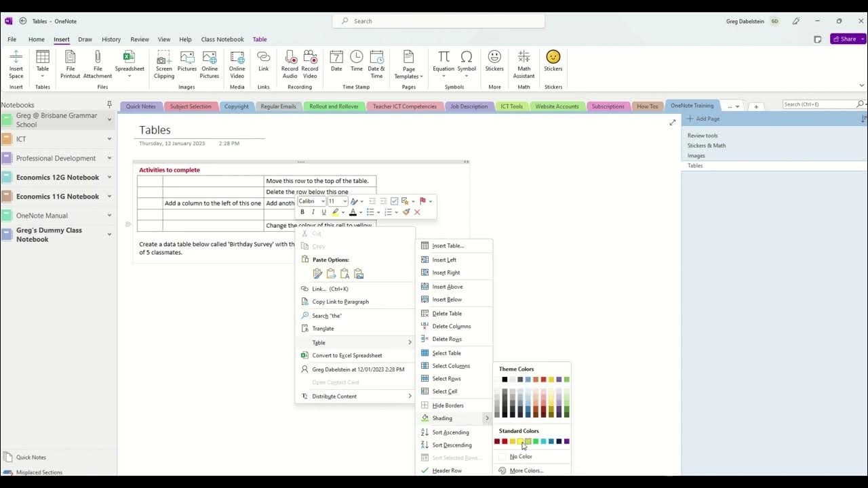Image resolution: width=868 pixels, height=488 pixels.
Task: Insert Pictures from the ribbon
Action: (x=187, y=58)
